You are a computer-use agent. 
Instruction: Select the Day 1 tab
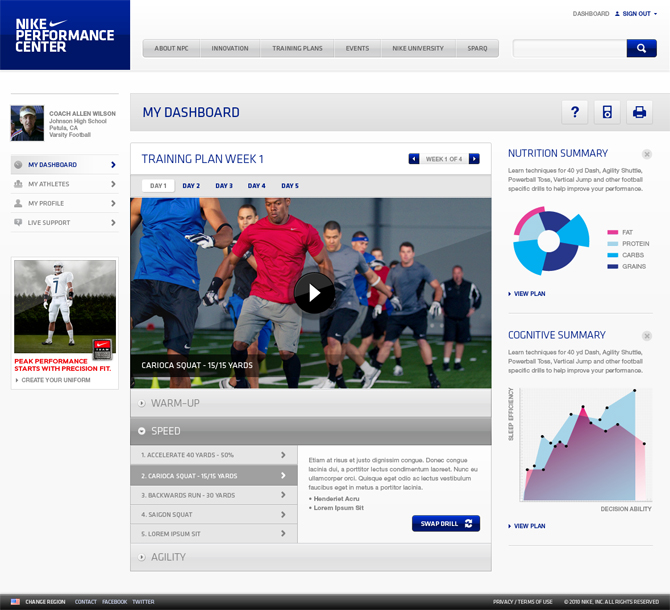[x=158, y=186]
